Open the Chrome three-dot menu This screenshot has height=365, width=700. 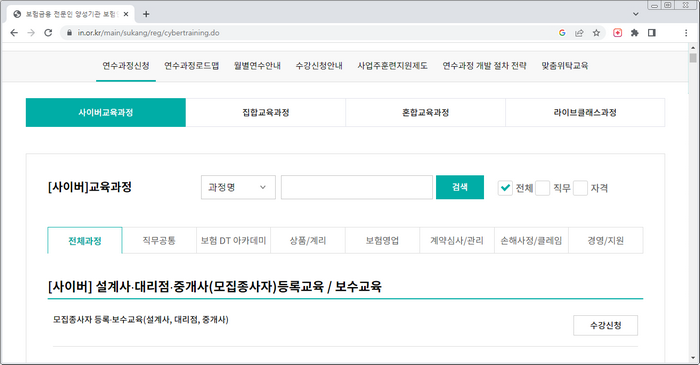[686, 33]
